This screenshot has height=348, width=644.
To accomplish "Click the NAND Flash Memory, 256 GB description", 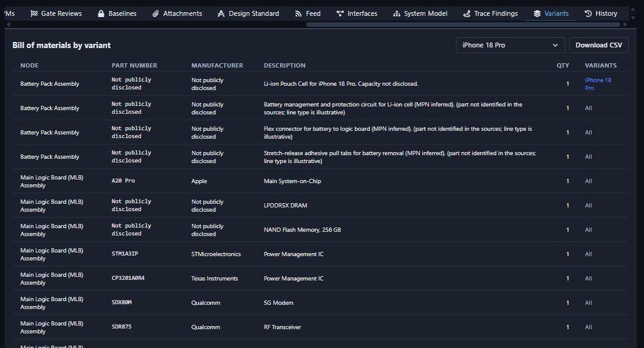I will coord(303,229).
